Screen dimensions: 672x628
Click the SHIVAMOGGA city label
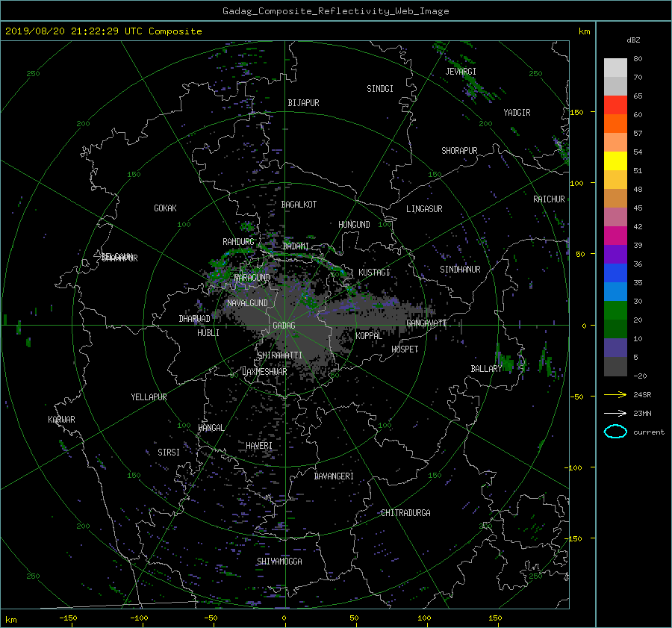point(279,562)
